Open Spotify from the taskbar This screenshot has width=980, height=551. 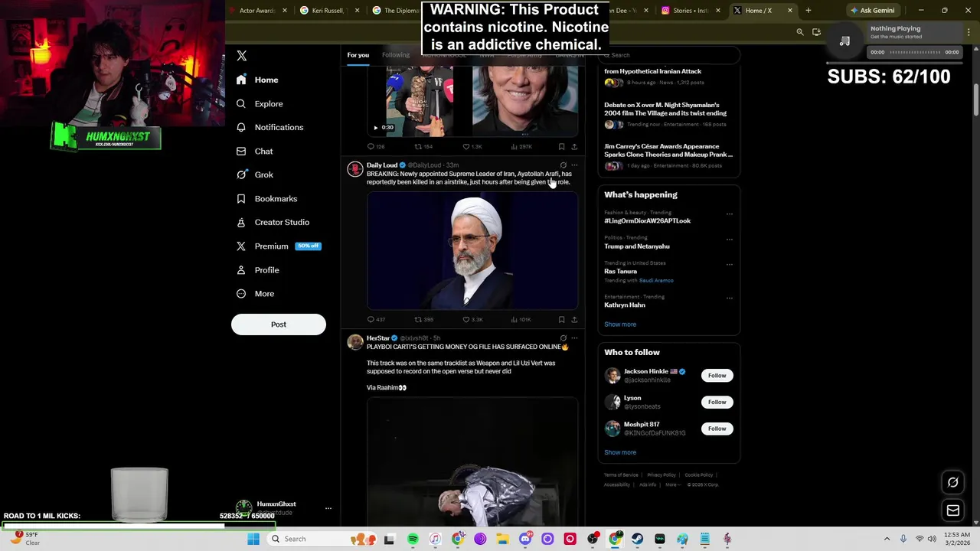(413, 540)
